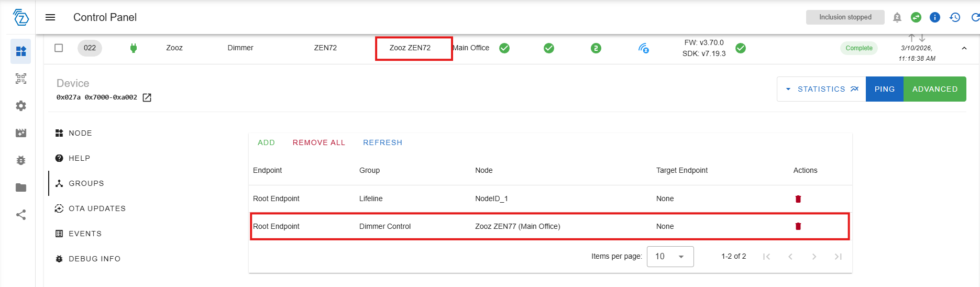Image resolution: width=980 pixels, height=287 pixels.
Task: Open the Store folder sidebar icon
Action: pos(21,187)
